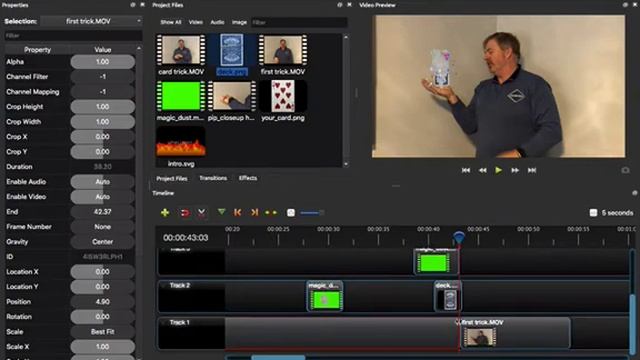Undock the Video Preview panel

pyautogui.click(x=625, y=5)
